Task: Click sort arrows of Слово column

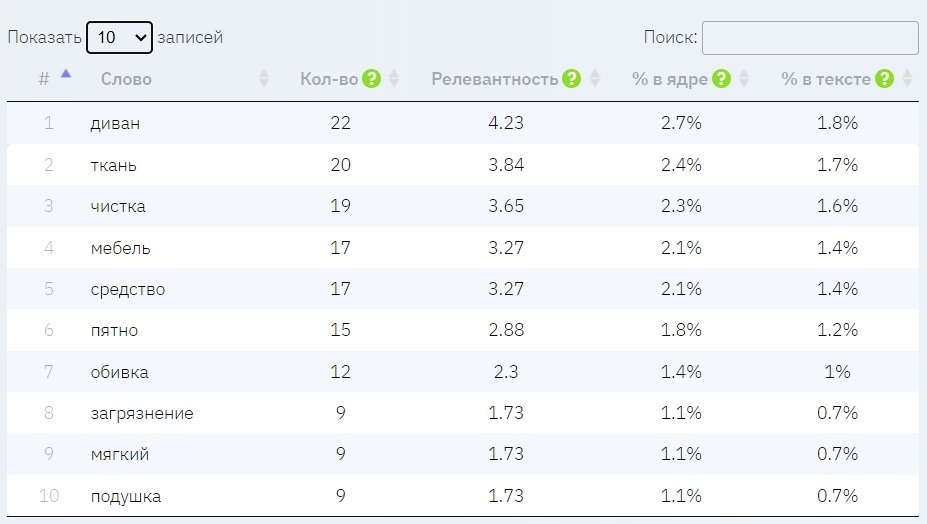Action: (264, 79)
